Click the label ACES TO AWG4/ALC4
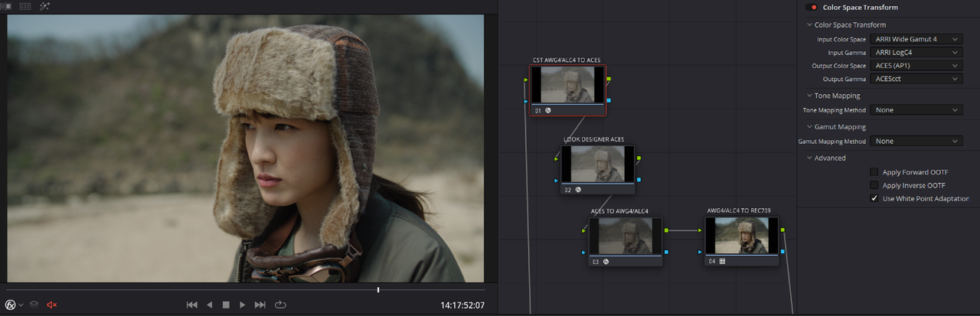The width and height of the screenshot is (980, 316). [x=620, y=210]
